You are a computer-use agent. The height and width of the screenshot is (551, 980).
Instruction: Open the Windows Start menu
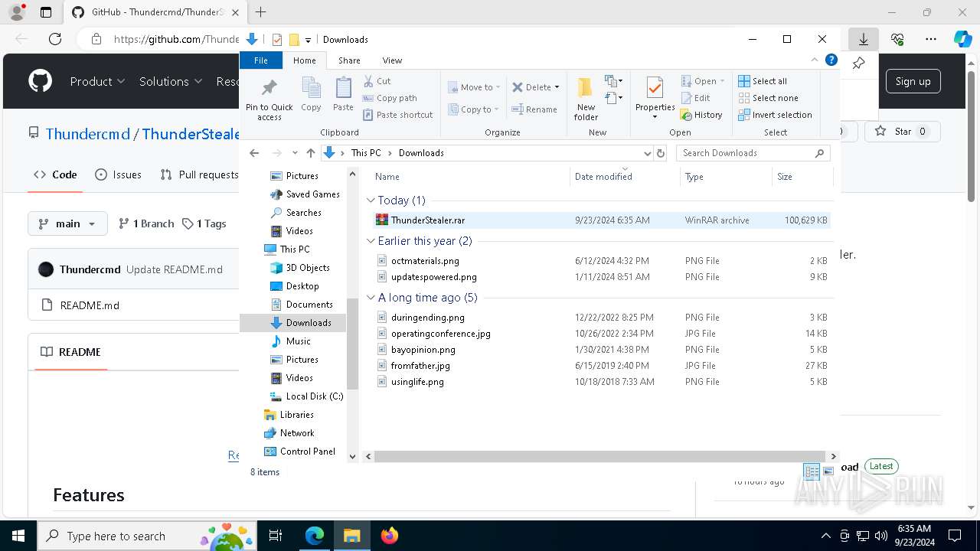pos(18,536)
